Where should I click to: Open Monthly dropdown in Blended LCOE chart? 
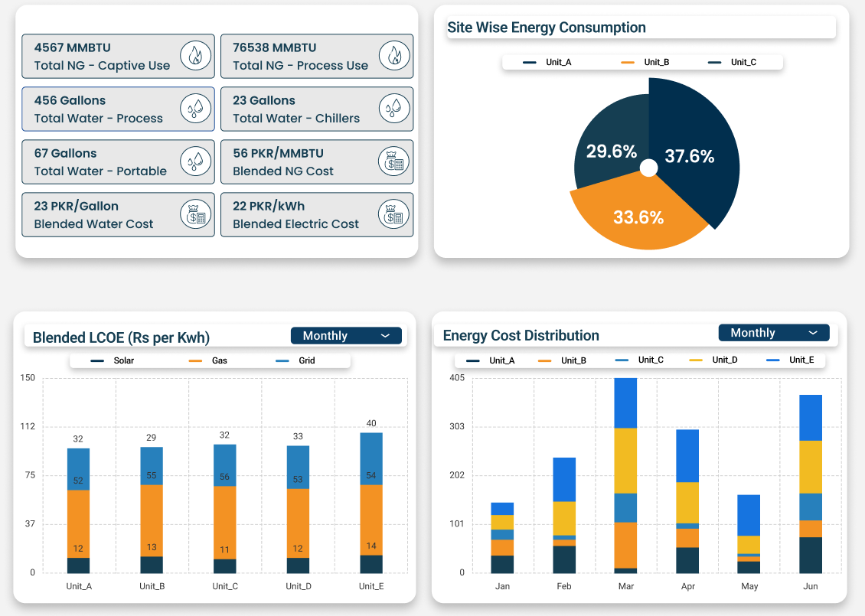[x=346, y=336]
